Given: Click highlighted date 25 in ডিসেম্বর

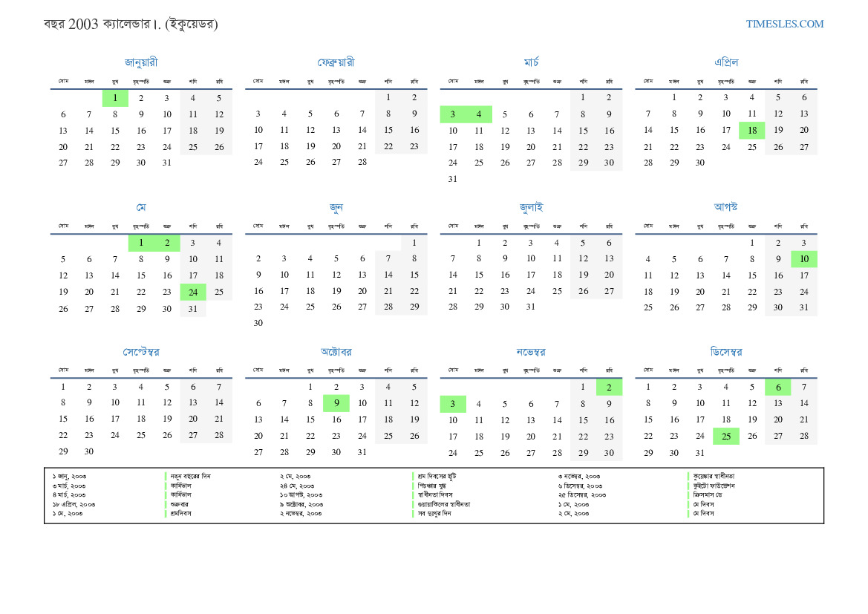Looking at the screenshot, I should click(725, 437).
